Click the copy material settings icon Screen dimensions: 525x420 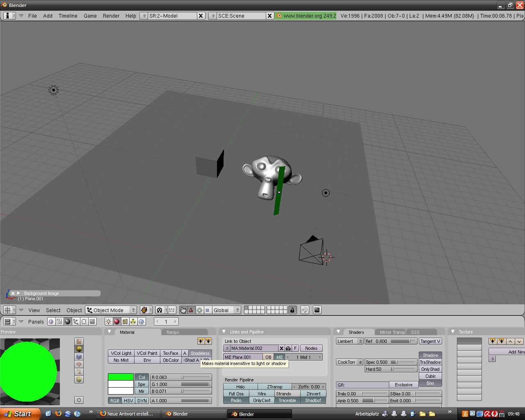(x=201, y=341)
